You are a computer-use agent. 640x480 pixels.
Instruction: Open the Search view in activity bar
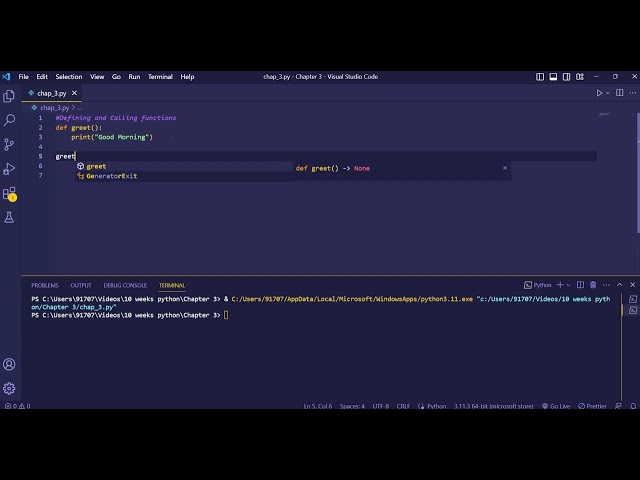coord(9,120)
